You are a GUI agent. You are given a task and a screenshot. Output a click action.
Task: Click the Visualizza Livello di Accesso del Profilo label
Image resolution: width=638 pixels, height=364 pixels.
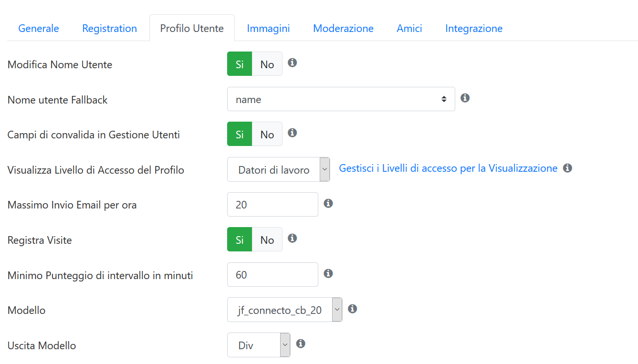96,170
